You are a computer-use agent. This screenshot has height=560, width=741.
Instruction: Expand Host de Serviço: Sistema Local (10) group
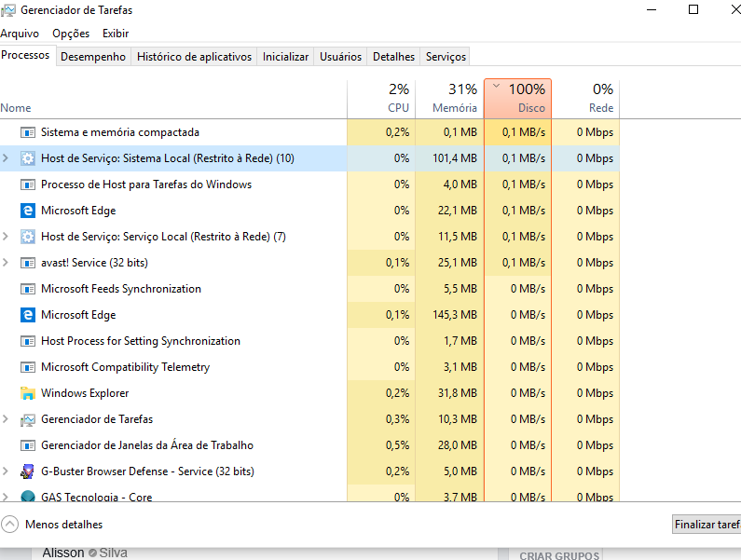pos(6,158)
